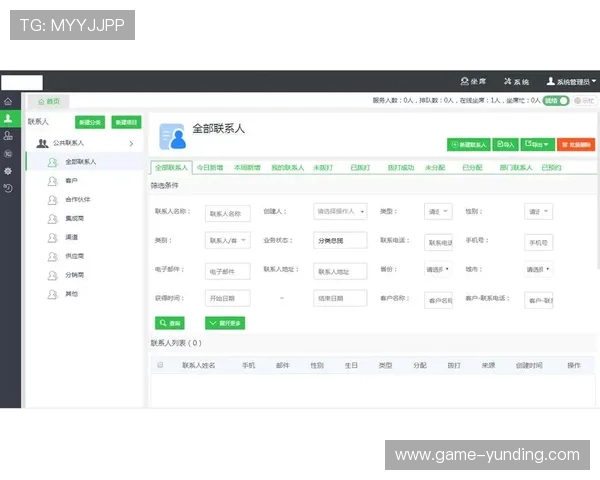Viewport: 600px width, 480px height.
Task: Click the 电子邮件 input field
Action: (228, 271)
